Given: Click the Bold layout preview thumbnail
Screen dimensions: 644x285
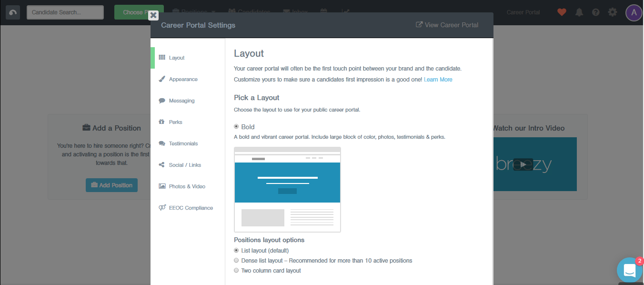Looking at the screenshot, I should pyautogui.click(x=287, y=190).
